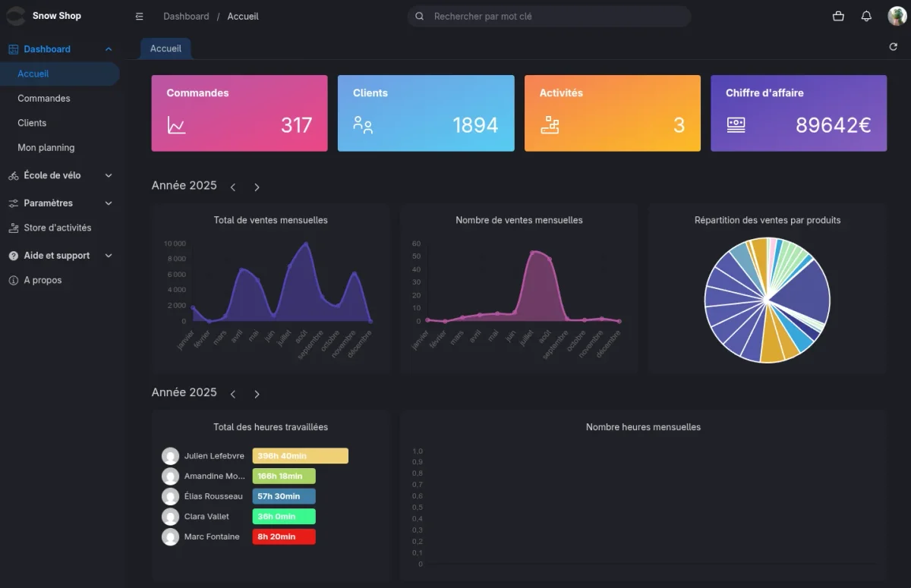The image size is (911, 588).
Task: Click the Clients summary card
Action: [426, 113]
